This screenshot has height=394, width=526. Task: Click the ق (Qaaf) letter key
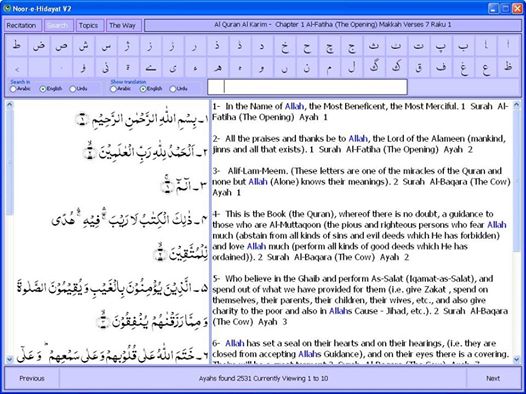point(418,67)
